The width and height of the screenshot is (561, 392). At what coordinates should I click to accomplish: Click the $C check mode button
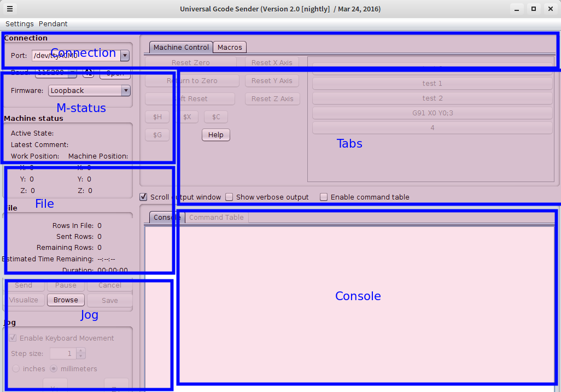tap(216, 117)
